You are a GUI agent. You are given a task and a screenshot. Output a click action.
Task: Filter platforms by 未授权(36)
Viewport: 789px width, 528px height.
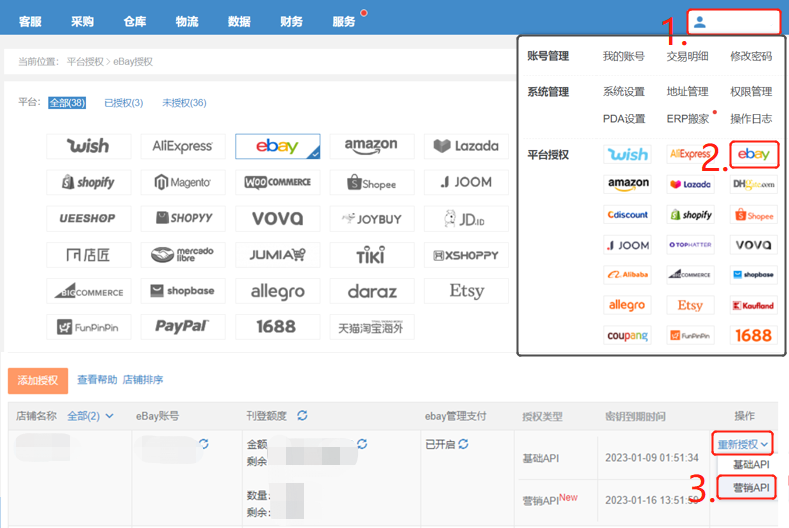click(184, 103)
